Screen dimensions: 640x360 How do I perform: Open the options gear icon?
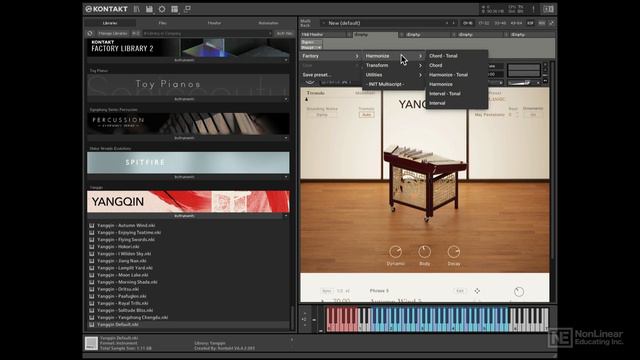pyautogui.click(x=162, y=9)
